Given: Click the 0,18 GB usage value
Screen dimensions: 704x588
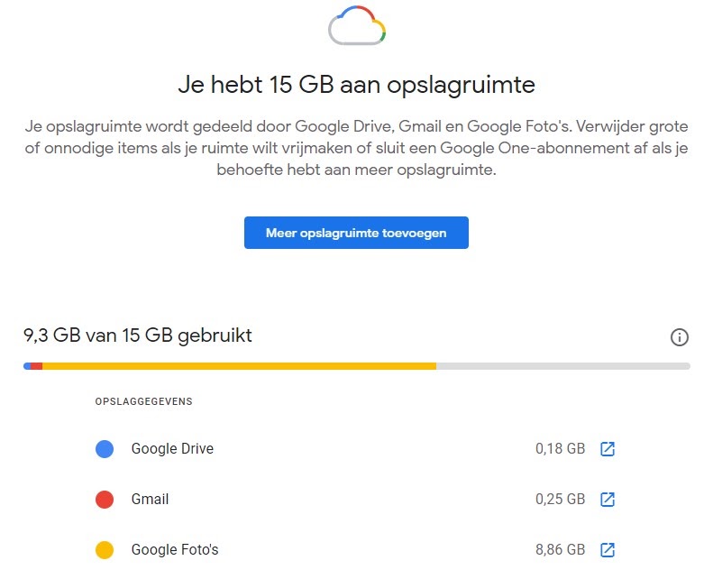Looking at the screenshot, I should pos(560,449).
